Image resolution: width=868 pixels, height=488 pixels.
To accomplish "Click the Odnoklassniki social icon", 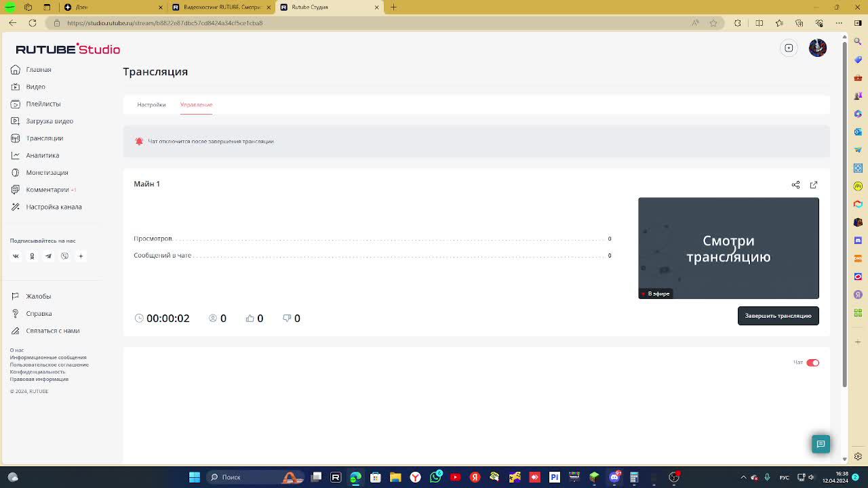I will 32,256.
